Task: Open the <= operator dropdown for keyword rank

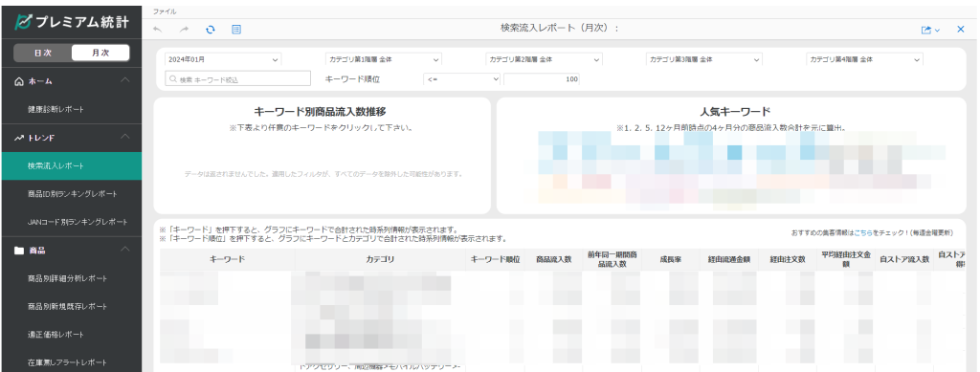Action: [x=462, y=79]
